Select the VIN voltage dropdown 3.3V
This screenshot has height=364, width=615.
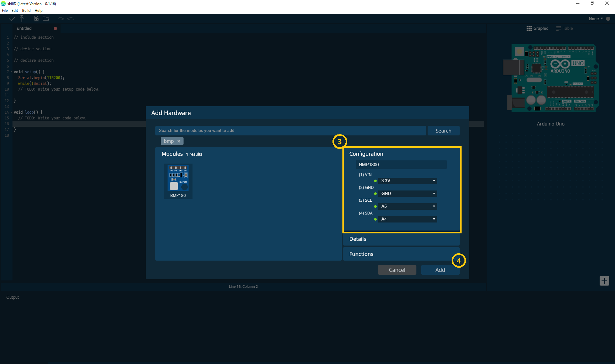tap(407, 181)
